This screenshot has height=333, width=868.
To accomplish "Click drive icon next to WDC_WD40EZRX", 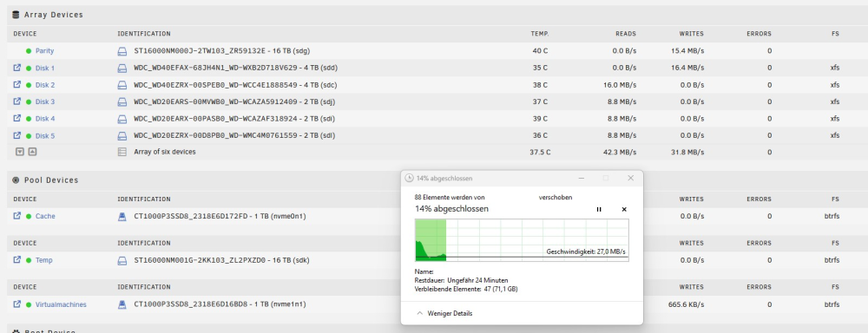I will click(x=122, y=85).
